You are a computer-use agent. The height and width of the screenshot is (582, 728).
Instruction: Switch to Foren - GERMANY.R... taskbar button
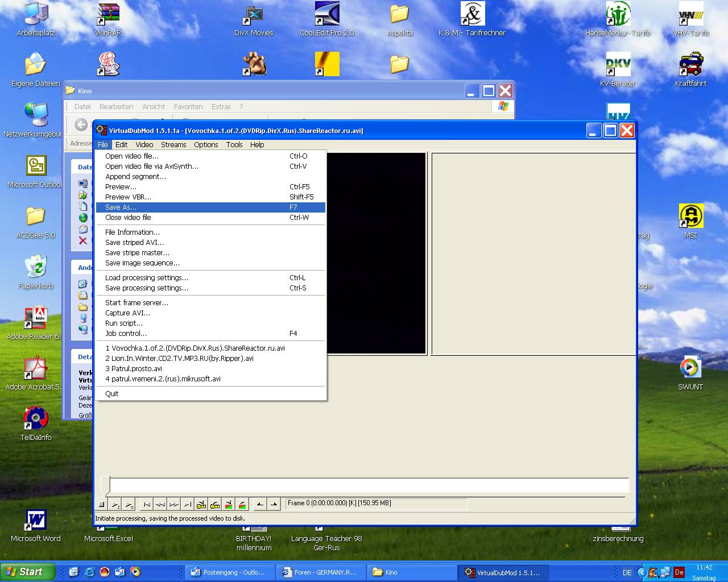click(321, 572)
